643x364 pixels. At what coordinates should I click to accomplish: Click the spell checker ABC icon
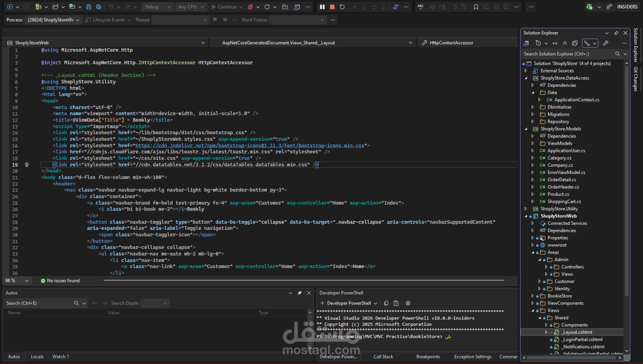tap(421, 7)
